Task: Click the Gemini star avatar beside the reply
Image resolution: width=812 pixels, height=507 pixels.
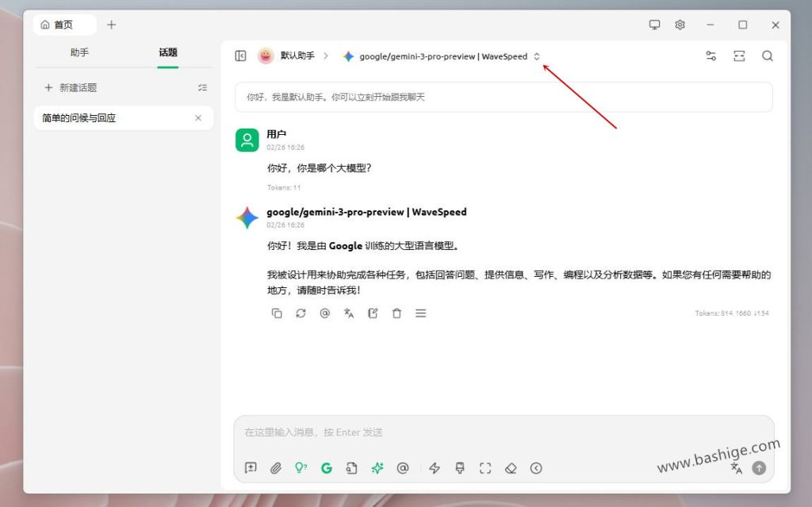Action: coord(247,217)
